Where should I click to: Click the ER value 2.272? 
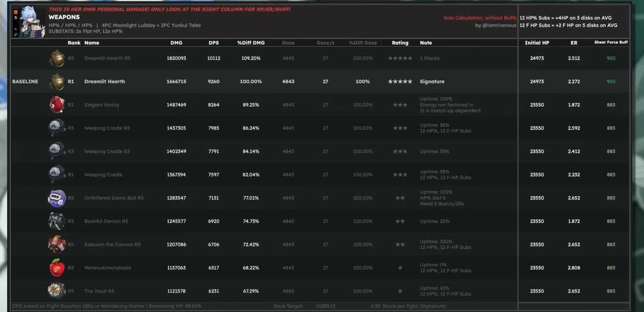[x=574, y=81]
